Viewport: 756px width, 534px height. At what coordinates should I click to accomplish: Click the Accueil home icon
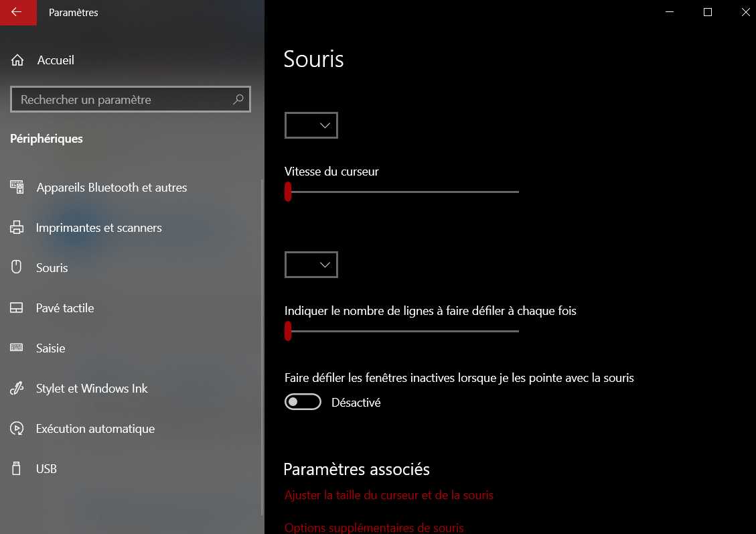coord(17,60)
